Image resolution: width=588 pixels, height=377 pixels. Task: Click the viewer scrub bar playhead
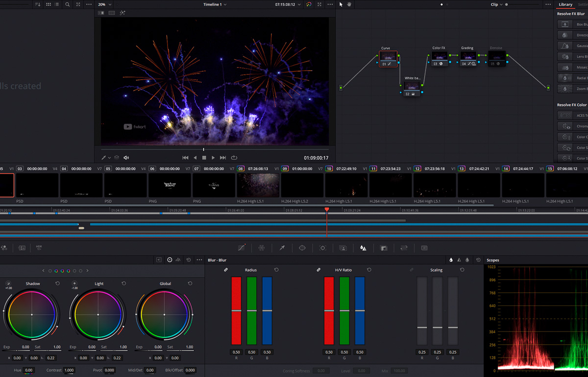tap(203, 149)
